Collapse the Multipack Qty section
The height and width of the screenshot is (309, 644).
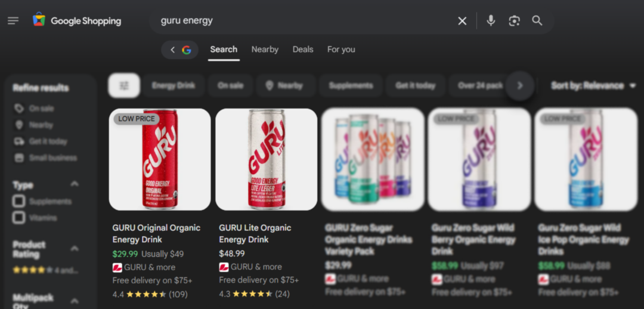pos(75,301)
